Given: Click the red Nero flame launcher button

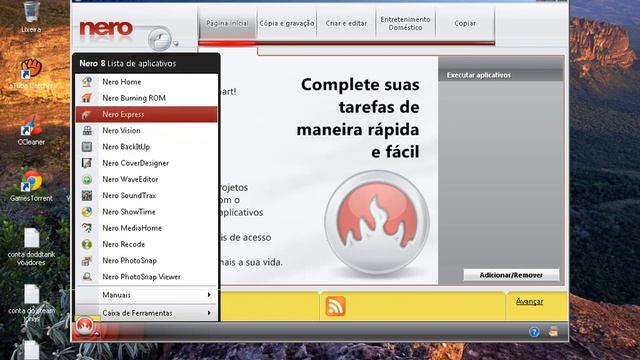Looking at the screenshot, I should click(x=84, y=326).
